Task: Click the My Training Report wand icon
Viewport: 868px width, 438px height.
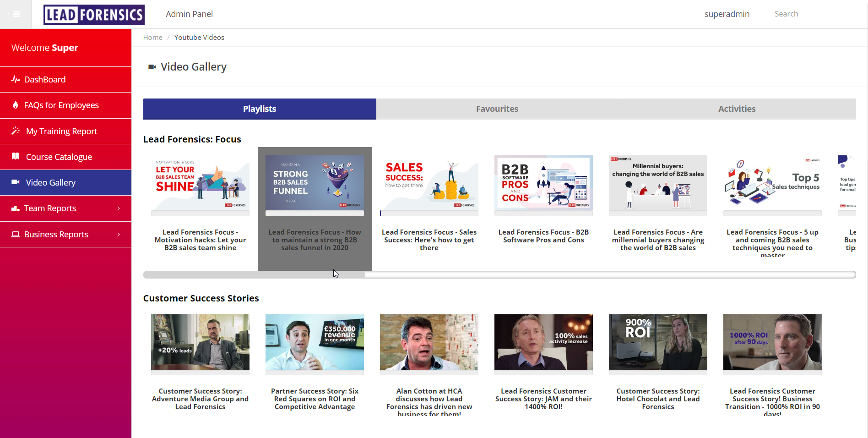Action: [x=16, y=131]
